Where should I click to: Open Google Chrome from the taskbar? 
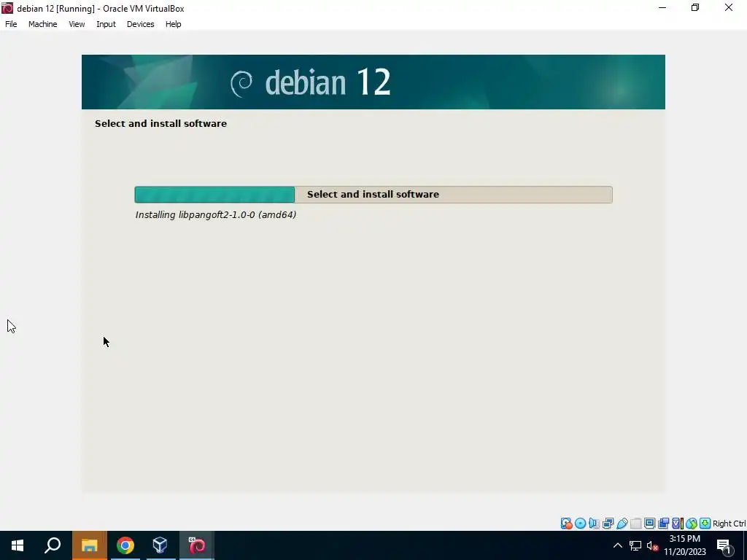(x=125, y=545)
